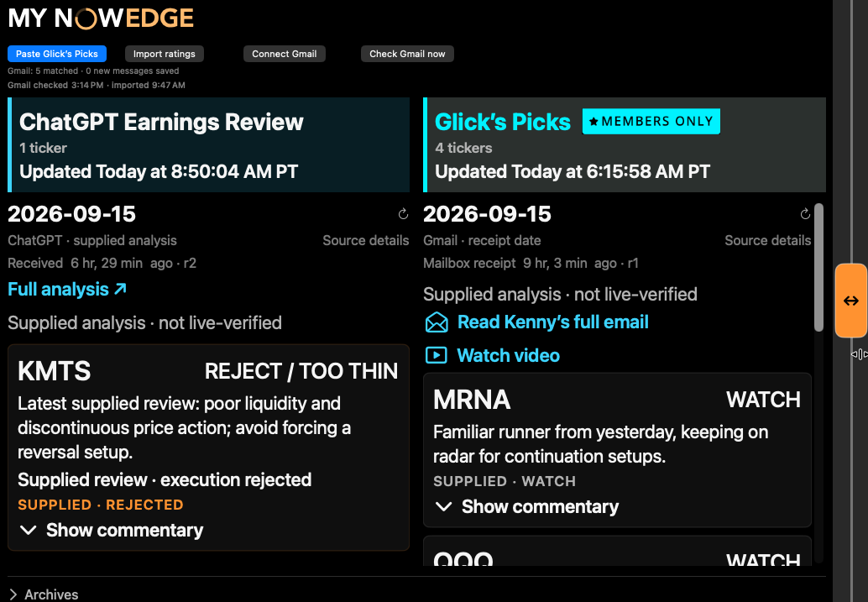868x602 pixels.
Task: Click the video play icon
Action: [x=437, y=355]
